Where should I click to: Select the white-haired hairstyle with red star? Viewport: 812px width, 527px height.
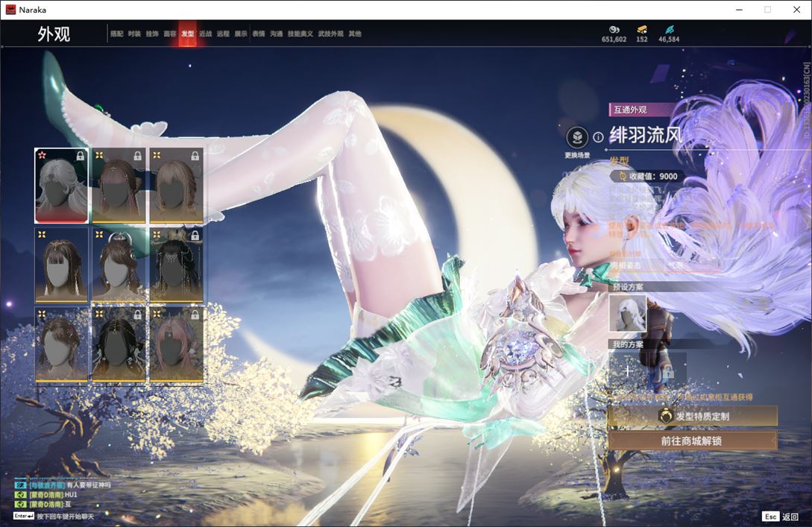pos(61,186)
